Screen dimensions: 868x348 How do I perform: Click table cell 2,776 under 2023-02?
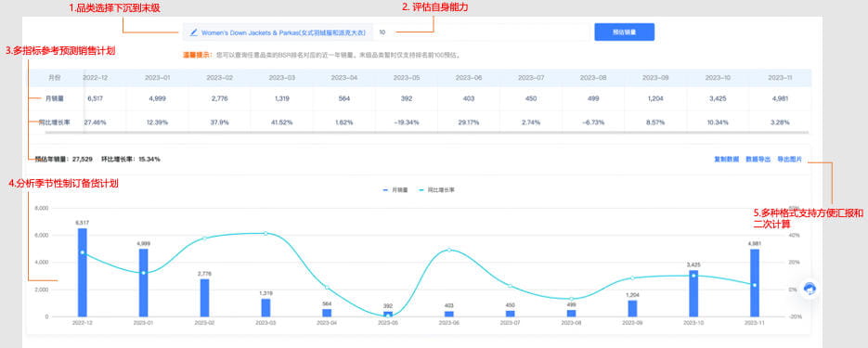tap(220, 99)
